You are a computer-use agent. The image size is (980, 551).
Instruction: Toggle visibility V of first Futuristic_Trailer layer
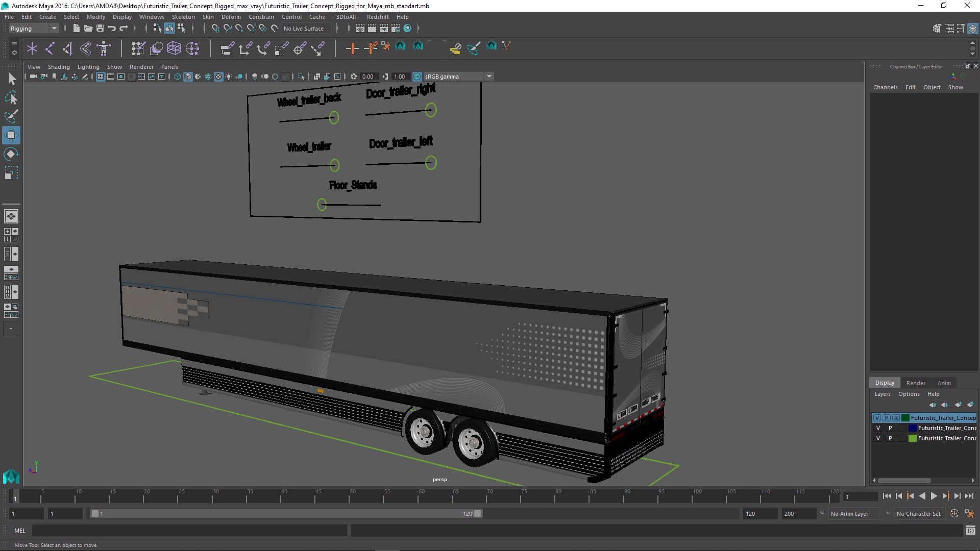pyautogui.click(x=877, y=418)
